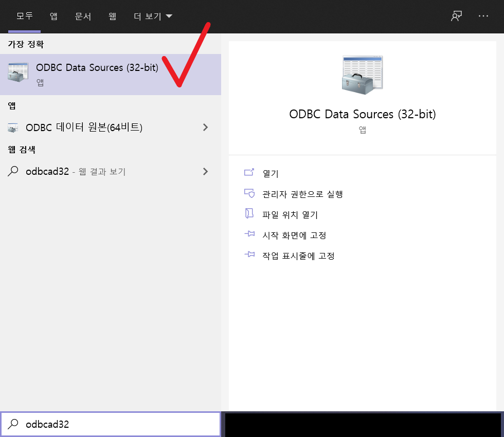Screen dimensions: 504x437
Task: Switch to the 모두 tab
Action: [x=25, y=16]
